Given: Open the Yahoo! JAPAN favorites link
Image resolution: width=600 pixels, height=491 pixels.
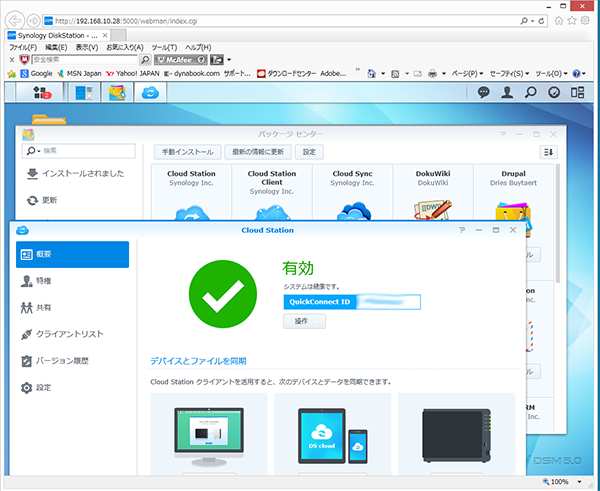Looking at the screenshot, I should click(x=133, y=73).
